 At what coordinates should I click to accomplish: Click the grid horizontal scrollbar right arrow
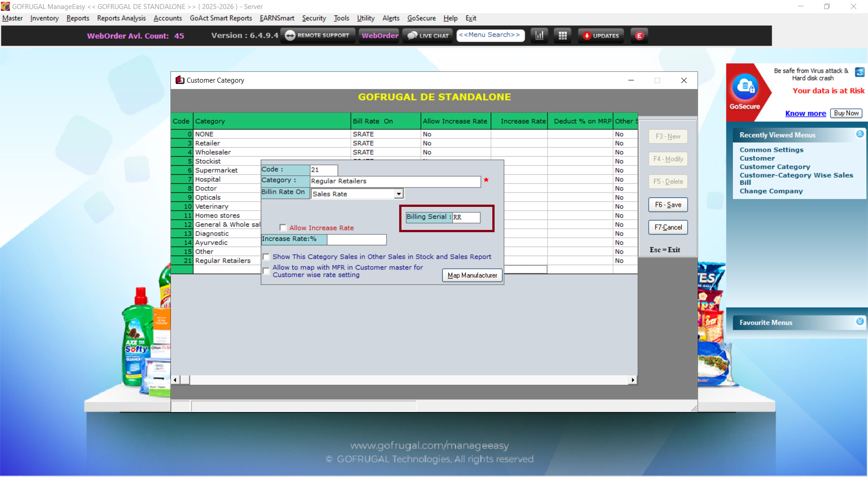pos(633,380)
